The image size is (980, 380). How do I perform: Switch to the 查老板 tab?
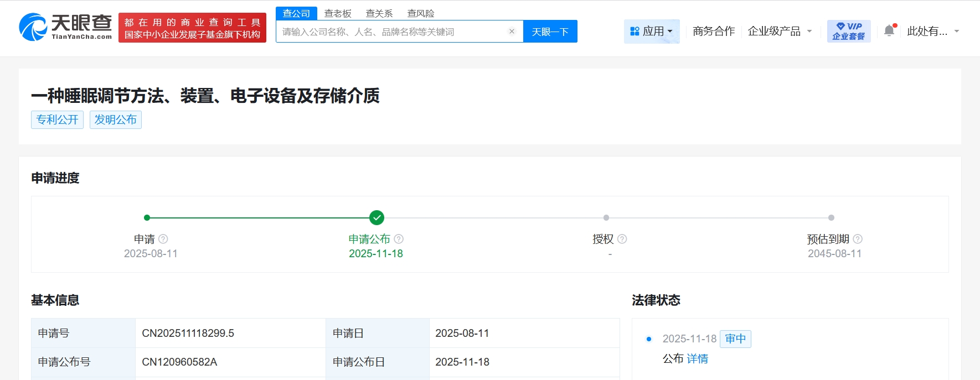[x=338, y=13]
